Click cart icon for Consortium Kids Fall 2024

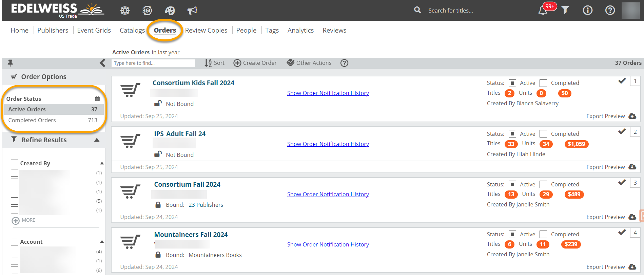point(130,90)
